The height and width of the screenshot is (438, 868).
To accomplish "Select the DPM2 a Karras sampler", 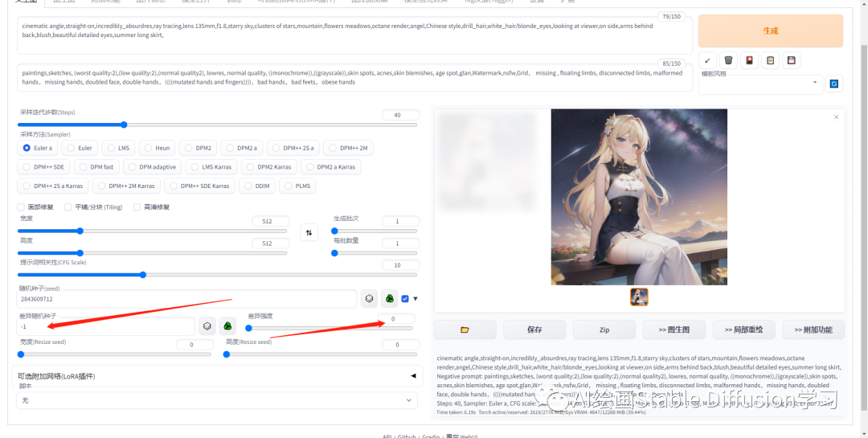I will pos(331,166).
